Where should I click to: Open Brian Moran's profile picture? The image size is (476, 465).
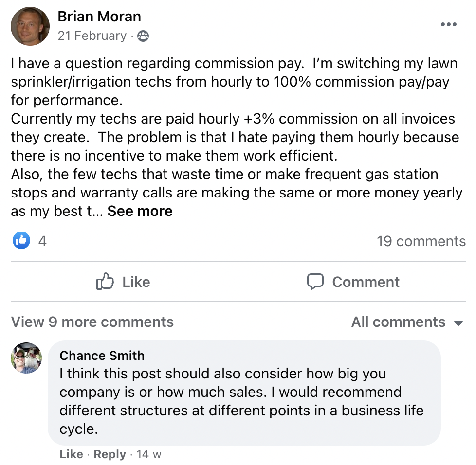(30, 26)
